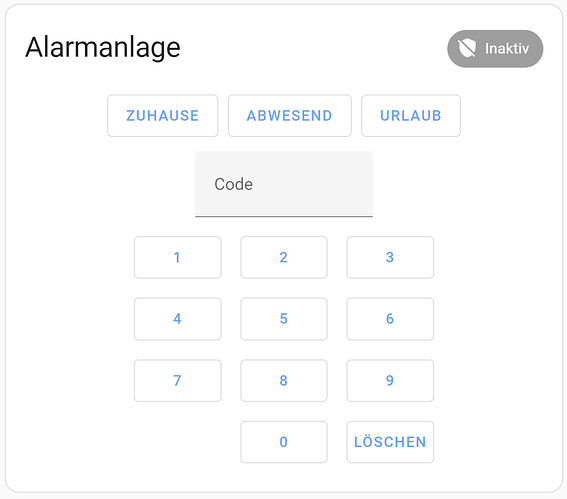Click the disarmed shield icon in the status badge
The height and width of the screenshot is (499, 567).
[466, 48]
